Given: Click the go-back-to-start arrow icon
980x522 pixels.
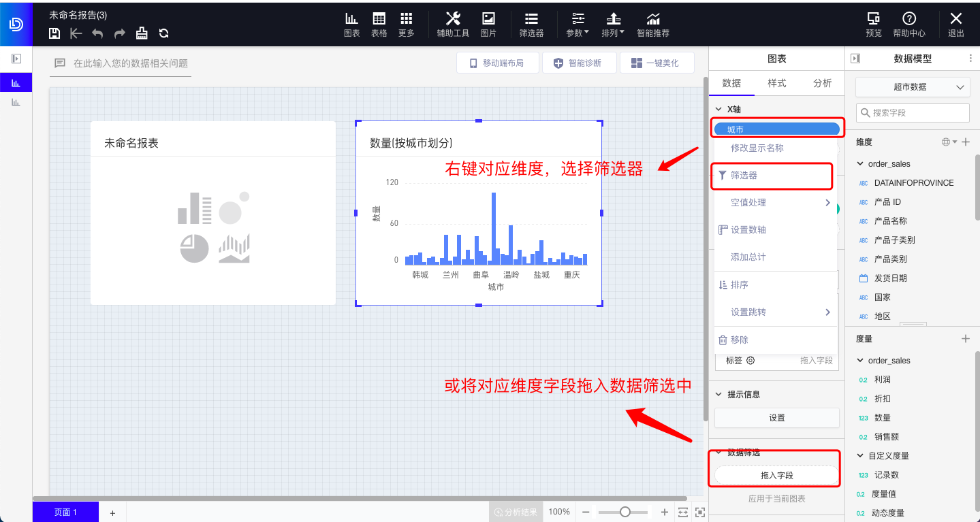Looking at the screenshot, I should tap(76, 33).
